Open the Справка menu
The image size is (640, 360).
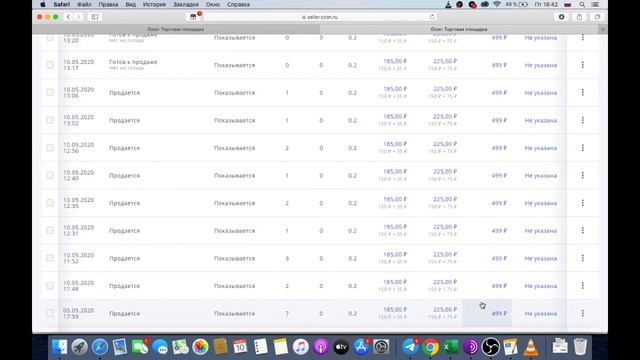click(x=238, y=4)
